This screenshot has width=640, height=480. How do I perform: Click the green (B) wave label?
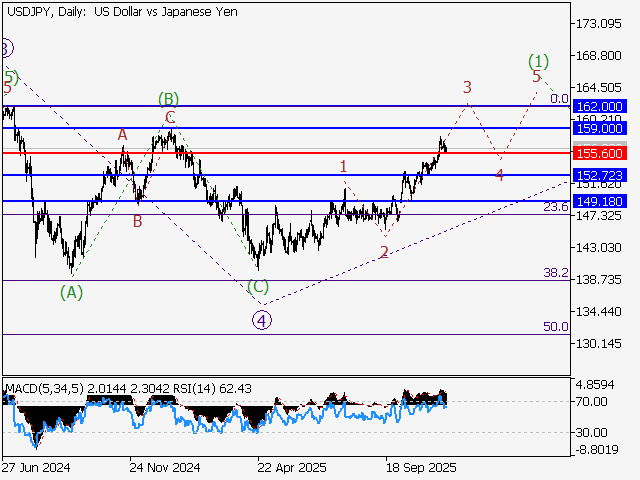coord(168,98)
